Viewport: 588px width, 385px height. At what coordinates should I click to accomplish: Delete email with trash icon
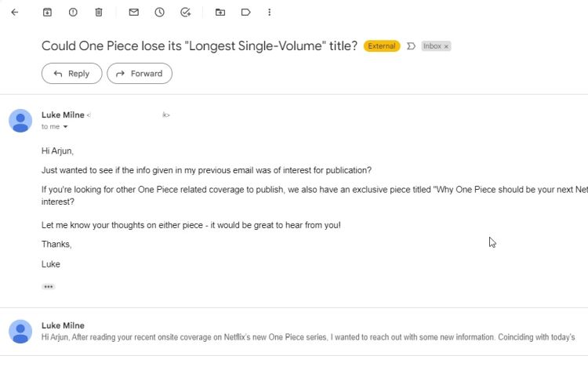click(x=99, y=13)
